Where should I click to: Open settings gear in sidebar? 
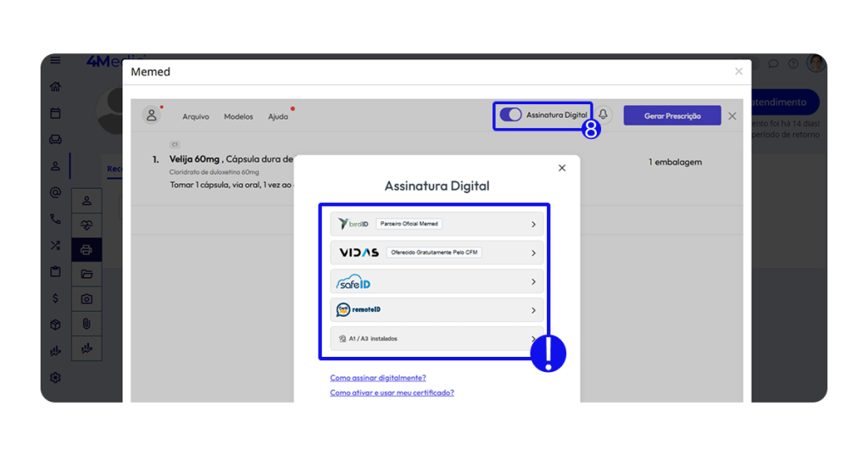pos(55,378)
